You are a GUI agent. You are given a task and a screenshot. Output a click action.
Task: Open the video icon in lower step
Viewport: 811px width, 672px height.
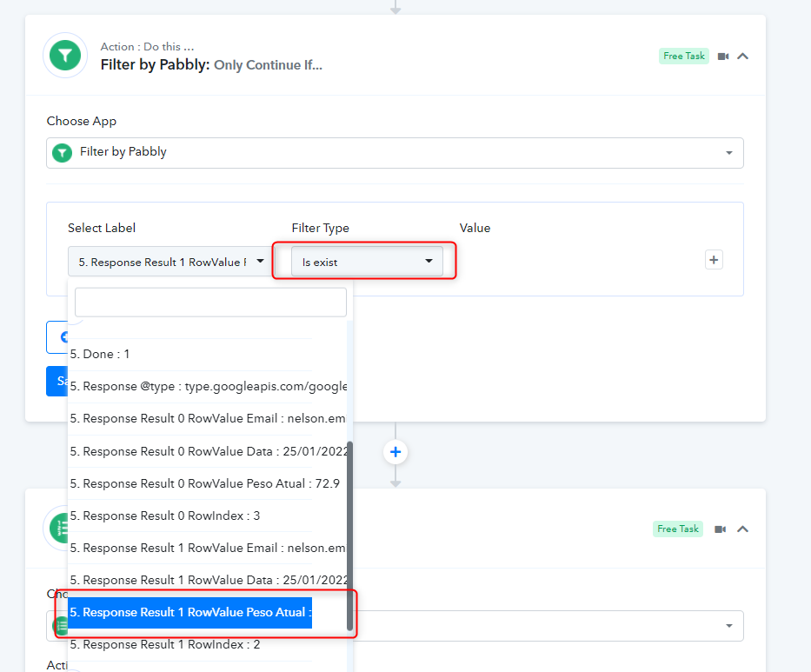[720, 529]
